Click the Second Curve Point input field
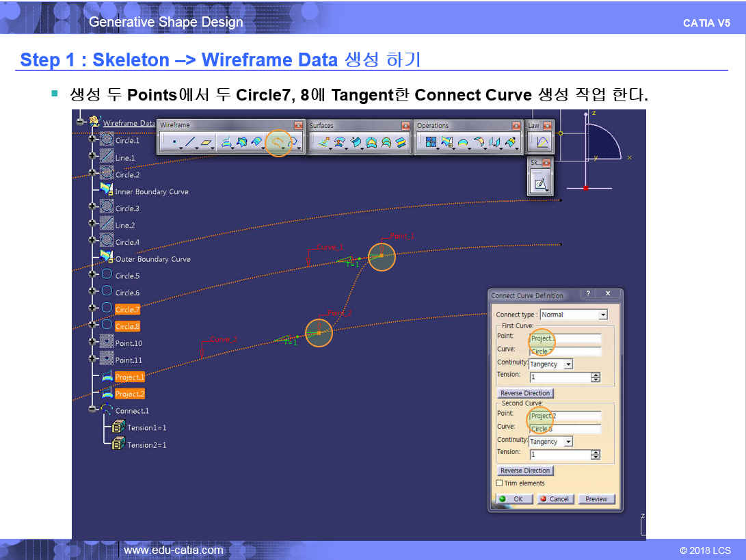The width and height of the screenshot is (746, 560). pyautogui.click(x=565, y=415)
